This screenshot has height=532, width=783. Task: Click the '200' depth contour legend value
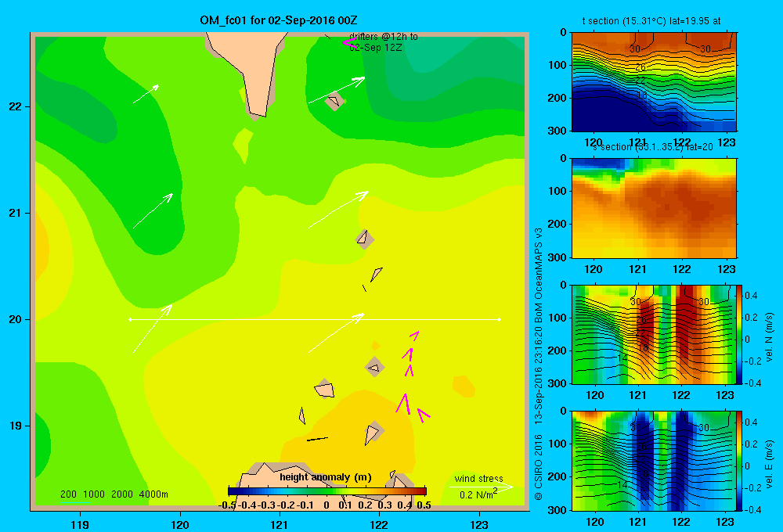(68, 494)
